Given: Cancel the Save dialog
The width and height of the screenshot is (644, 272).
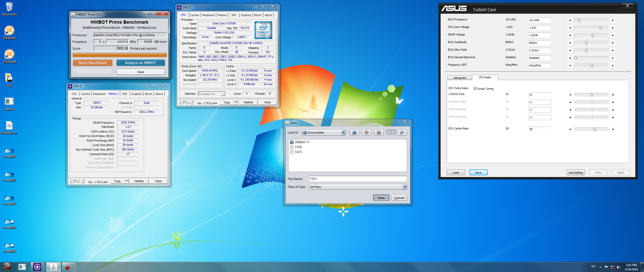Looking at the screenshot, I should pyautogui.click(x=399, y=198).
